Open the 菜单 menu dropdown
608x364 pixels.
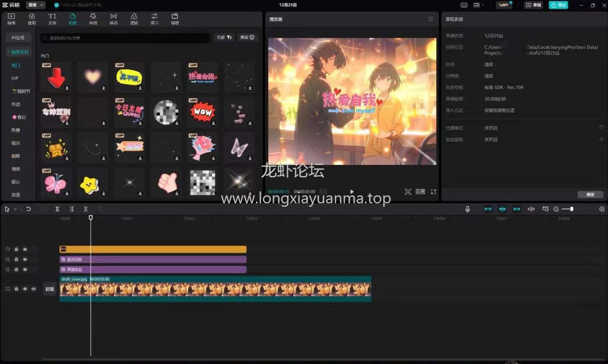(36, 5)
